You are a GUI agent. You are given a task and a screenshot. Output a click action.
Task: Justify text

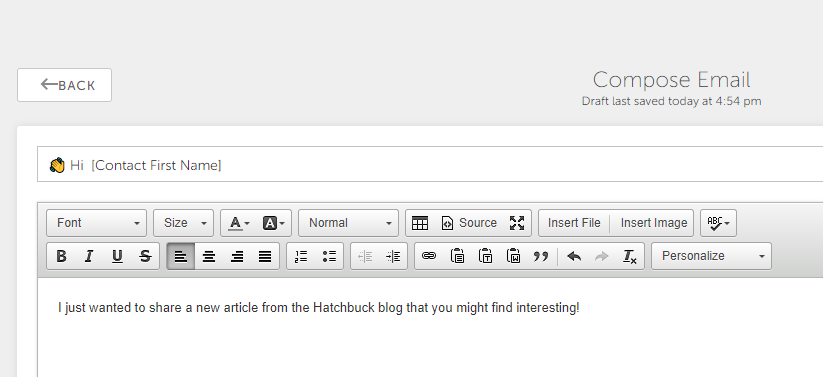click(265, 256)
